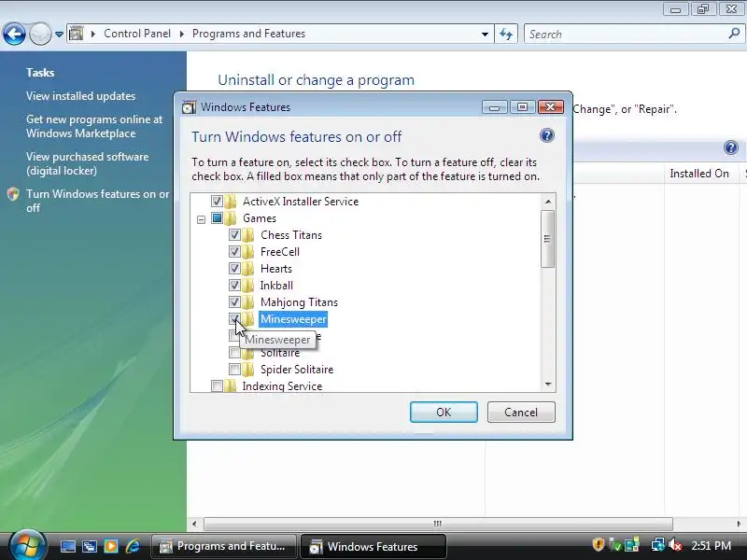Sort by Installed On column
Image resolution: width=747 pixels, height=560 pixels.
pyautogui.click(x=699, y=174)
